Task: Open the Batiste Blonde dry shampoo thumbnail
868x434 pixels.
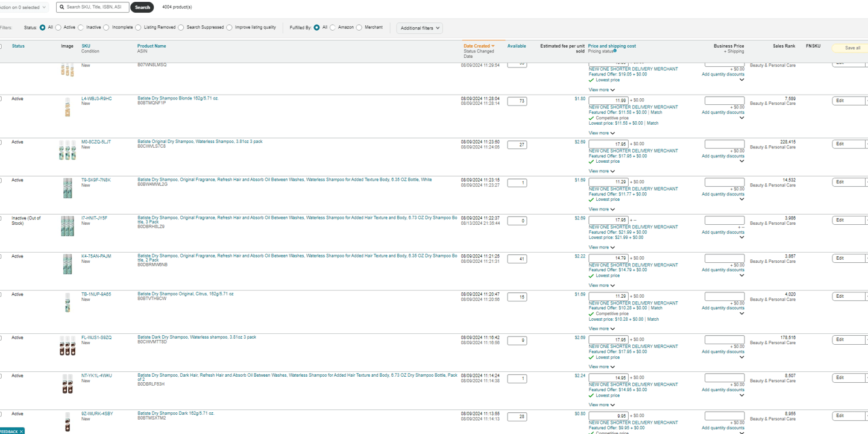Action: click(68, 107)
